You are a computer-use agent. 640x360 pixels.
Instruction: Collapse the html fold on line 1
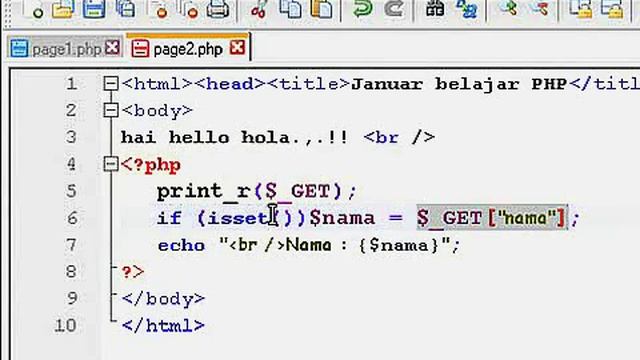[x=111, y=84]
